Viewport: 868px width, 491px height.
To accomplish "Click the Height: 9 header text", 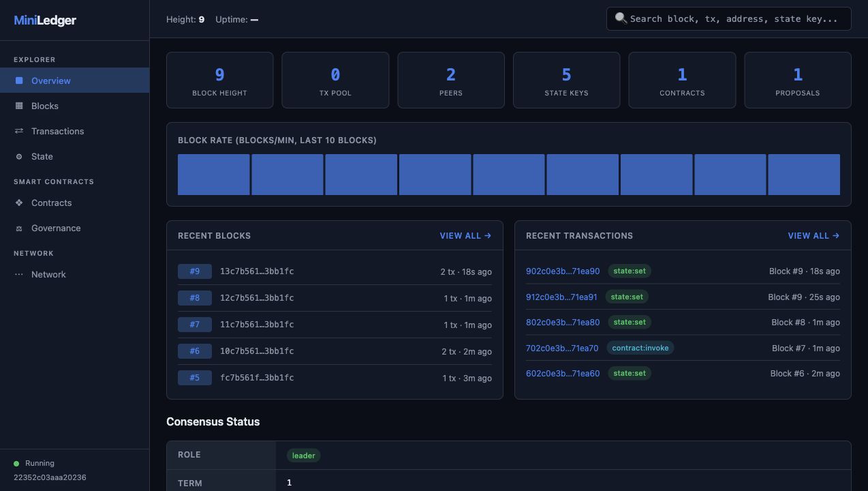I will pyautogui.click(x=185, y=19).
